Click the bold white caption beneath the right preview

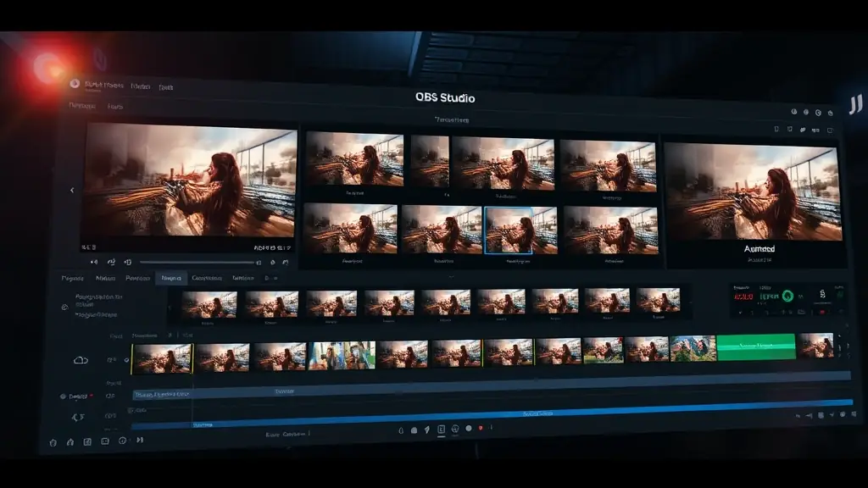[x=759, y=249]
